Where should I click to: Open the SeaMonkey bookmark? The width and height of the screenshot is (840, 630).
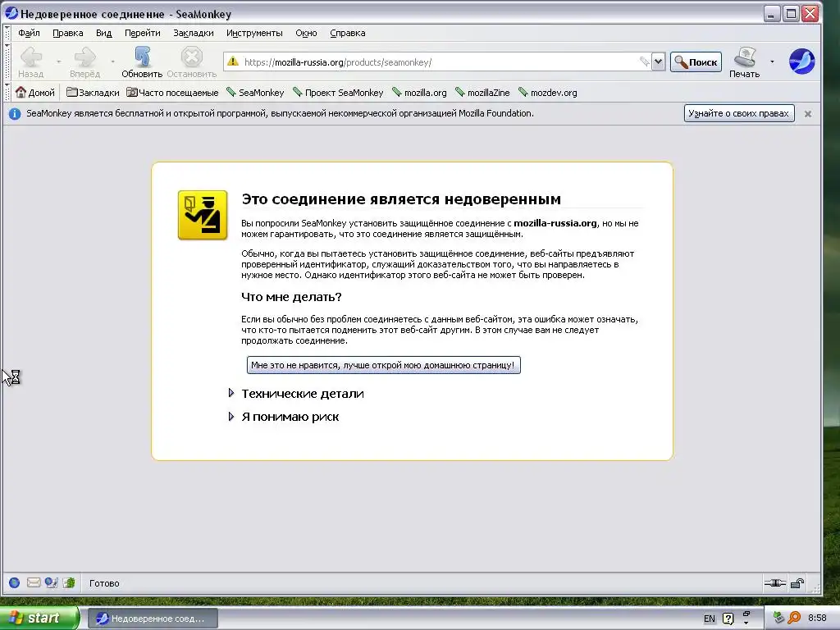coord(256,92)
